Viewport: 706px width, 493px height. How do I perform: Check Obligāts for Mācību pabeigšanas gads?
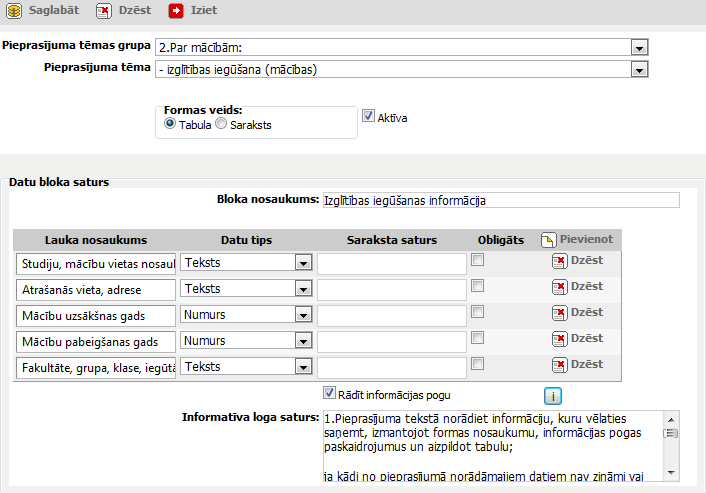pyautogui.click(x=478, y=338)
